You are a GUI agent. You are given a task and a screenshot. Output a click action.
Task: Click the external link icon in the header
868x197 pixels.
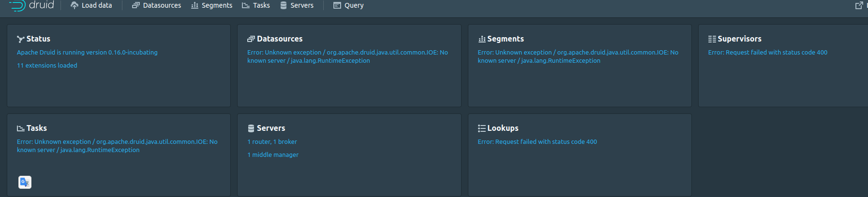[859, 5]
